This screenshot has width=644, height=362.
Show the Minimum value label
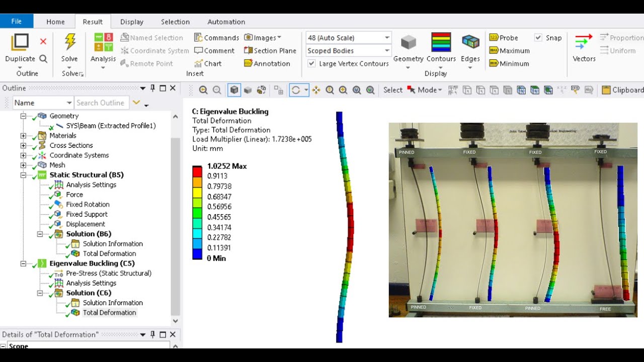pos(509,64)
